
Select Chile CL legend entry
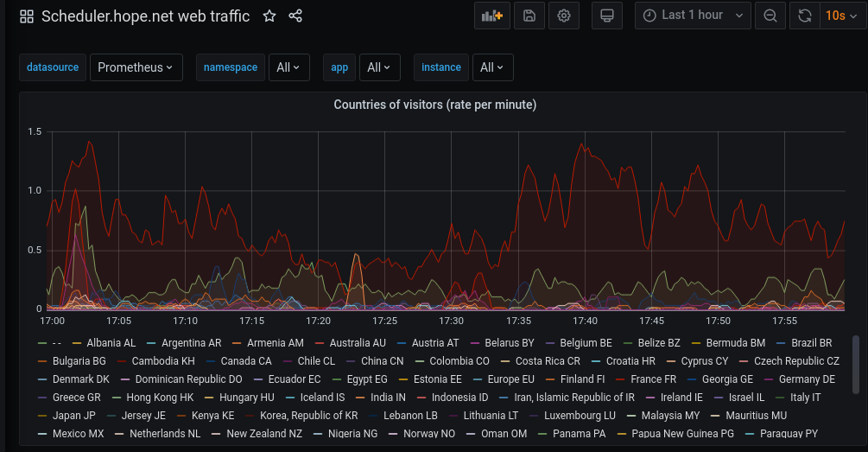click(x=316, y=362)
